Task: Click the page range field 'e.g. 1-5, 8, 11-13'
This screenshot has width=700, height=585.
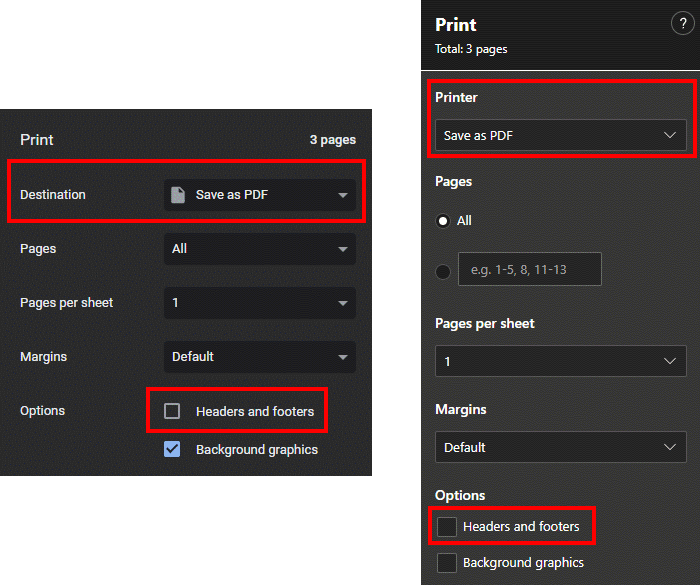Action: (x=529, y=269)
